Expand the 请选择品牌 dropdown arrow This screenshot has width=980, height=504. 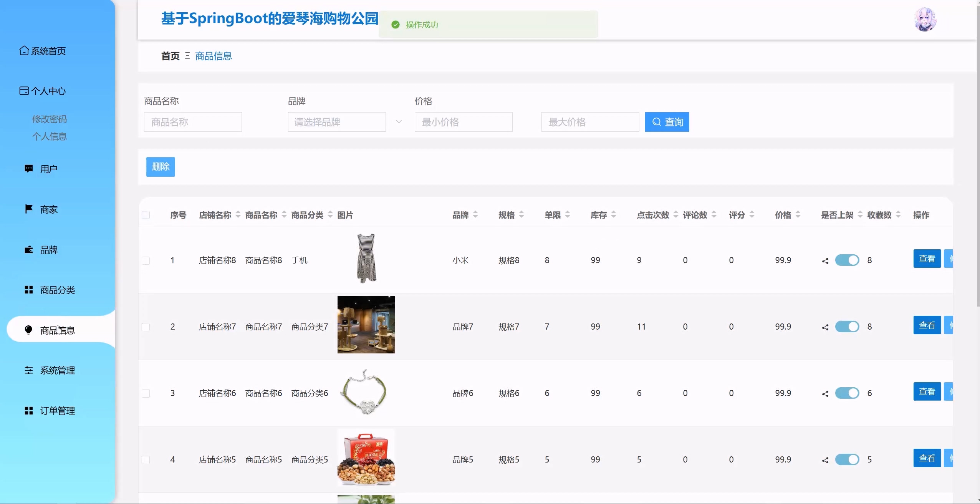(x=399, y=122)
